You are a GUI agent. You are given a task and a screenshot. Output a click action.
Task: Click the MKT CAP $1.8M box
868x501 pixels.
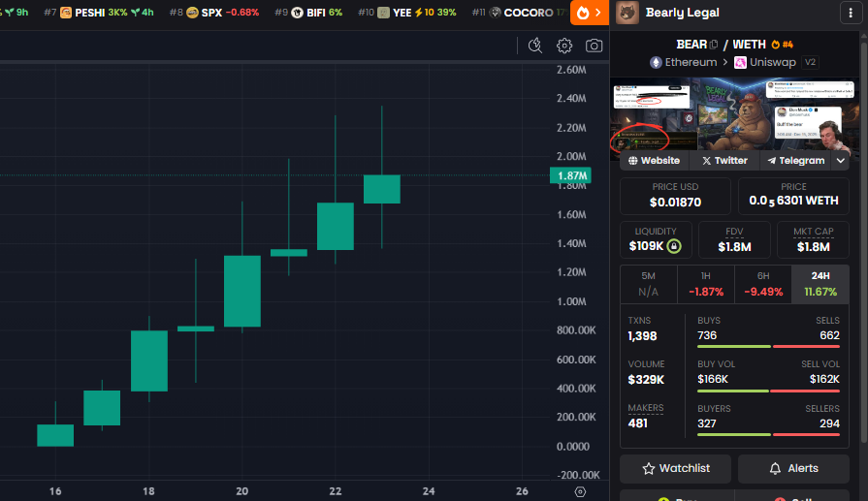[x=813, y=239]
